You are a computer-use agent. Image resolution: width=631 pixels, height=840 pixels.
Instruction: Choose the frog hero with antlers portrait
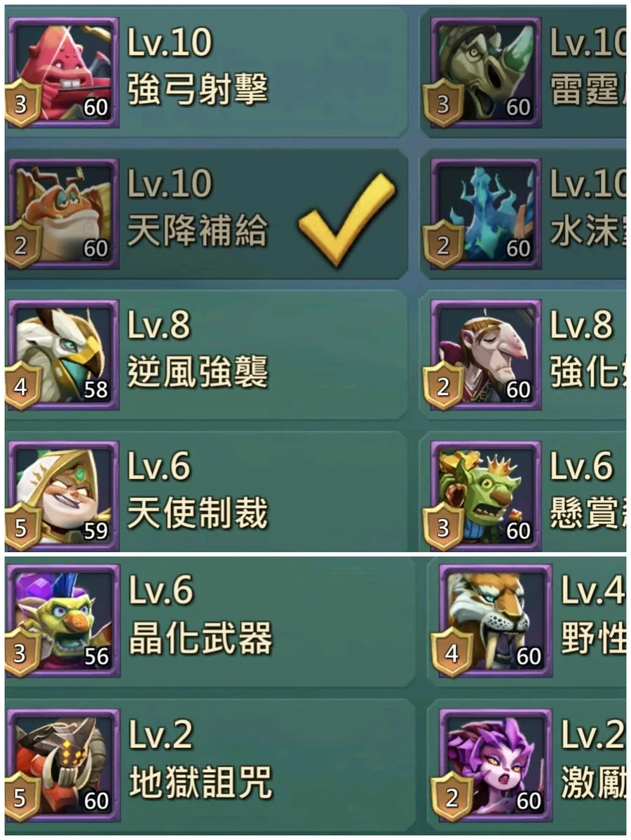tap(63, 213)
